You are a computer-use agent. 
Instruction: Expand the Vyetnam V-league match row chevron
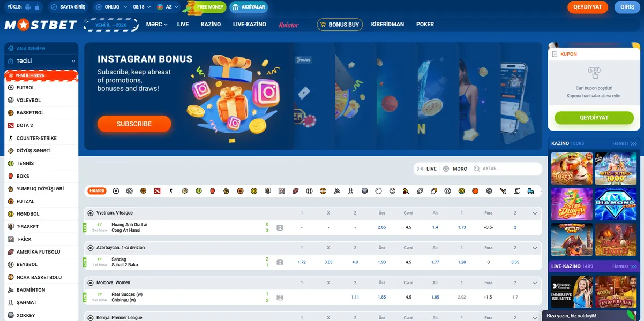tap(534, 212)
